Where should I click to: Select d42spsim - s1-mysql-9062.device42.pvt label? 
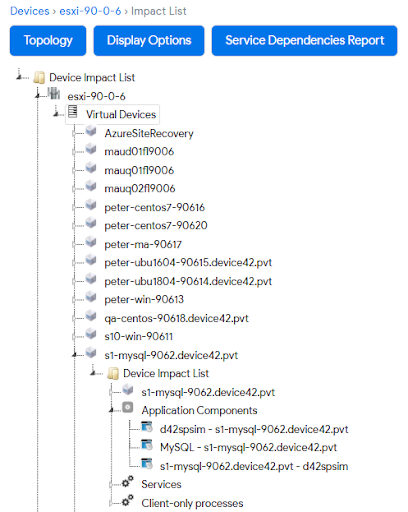[254, 429]
